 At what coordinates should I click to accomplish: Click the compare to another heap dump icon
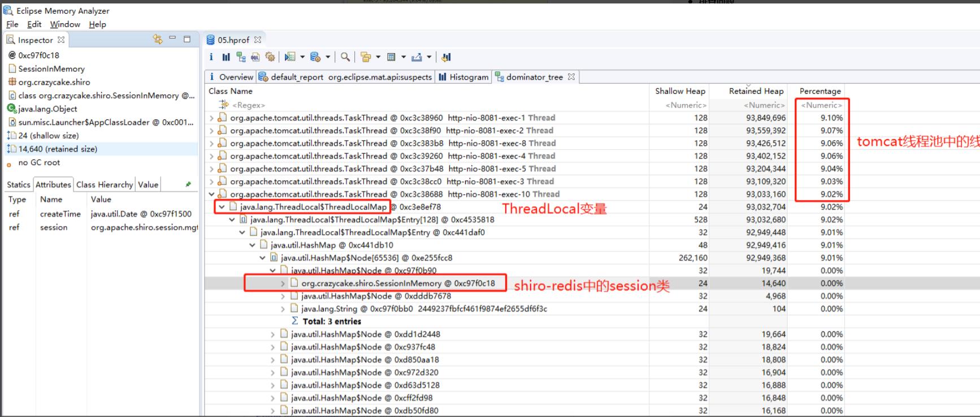(x=446, y=57)
